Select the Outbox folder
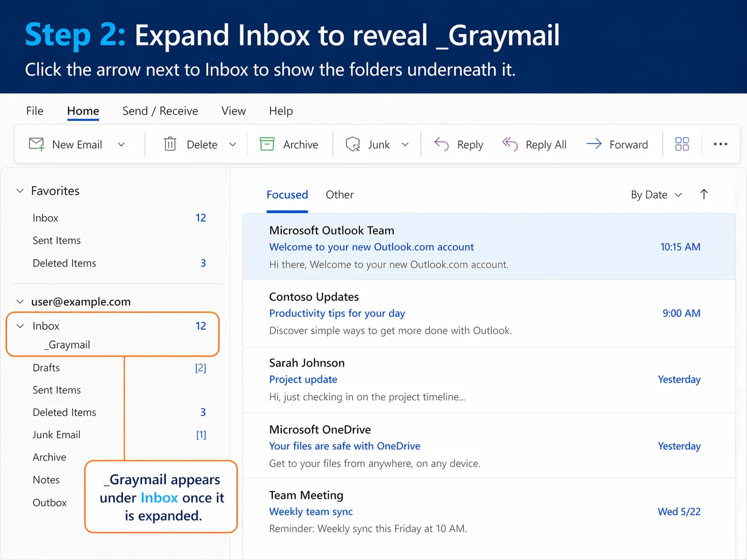The image size is (747, 560). pyautogui.click(x=50, y=503)
